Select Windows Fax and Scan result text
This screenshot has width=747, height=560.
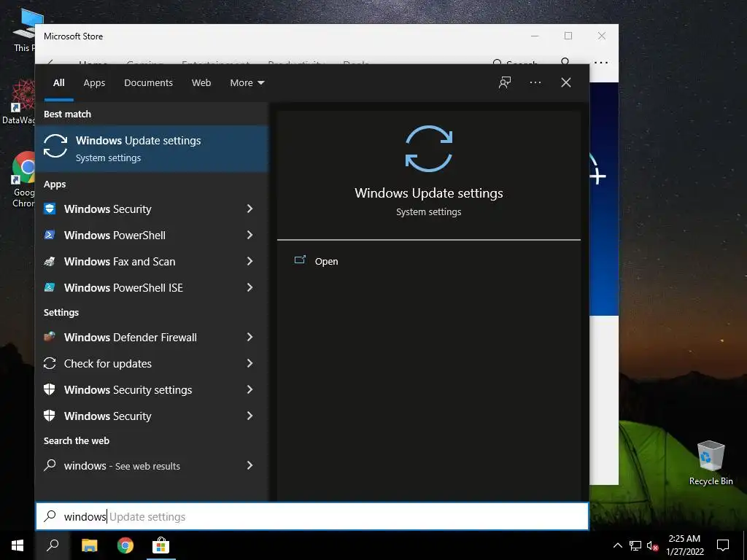tap(120, 262)
